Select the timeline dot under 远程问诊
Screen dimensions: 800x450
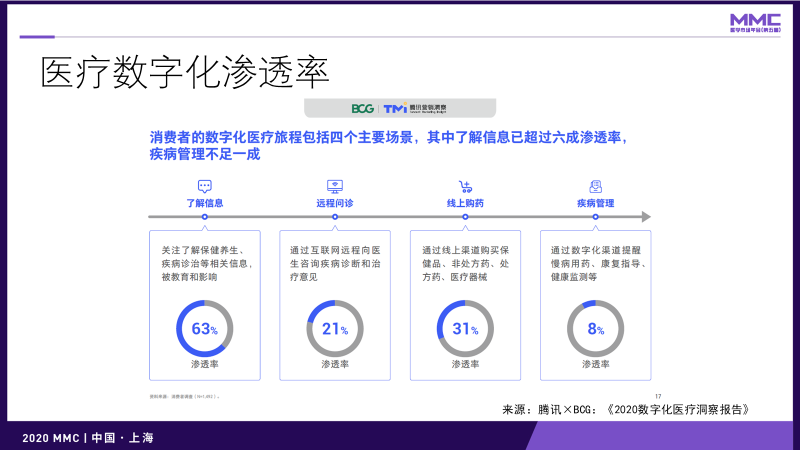[x=335, y=216]
